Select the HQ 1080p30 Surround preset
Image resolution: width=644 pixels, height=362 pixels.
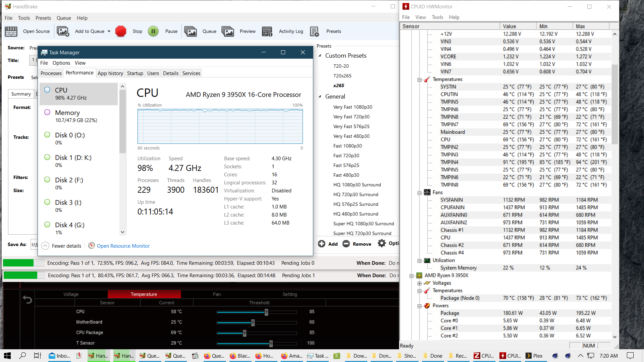pyautogui.click(x=357, y=185)
